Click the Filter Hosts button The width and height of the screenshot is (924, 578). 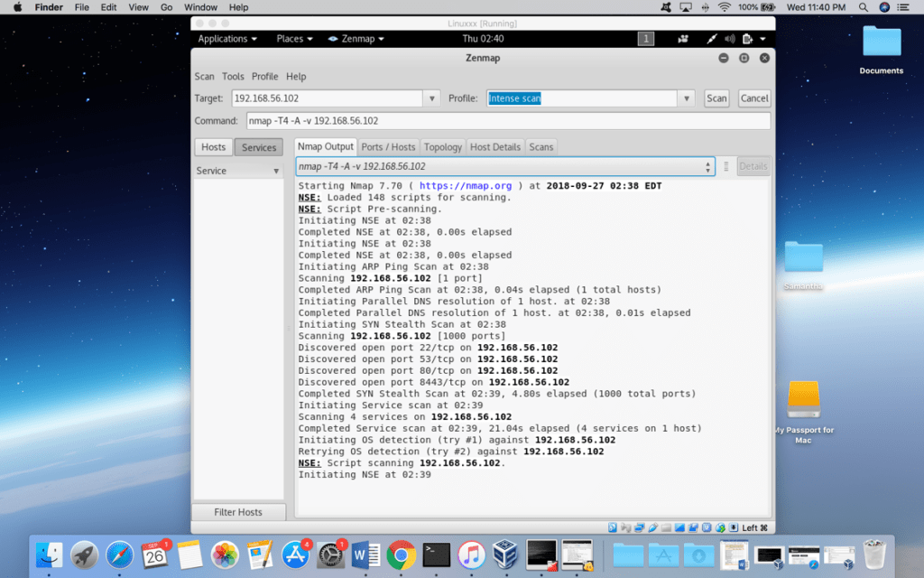click(x=238, y=512)
